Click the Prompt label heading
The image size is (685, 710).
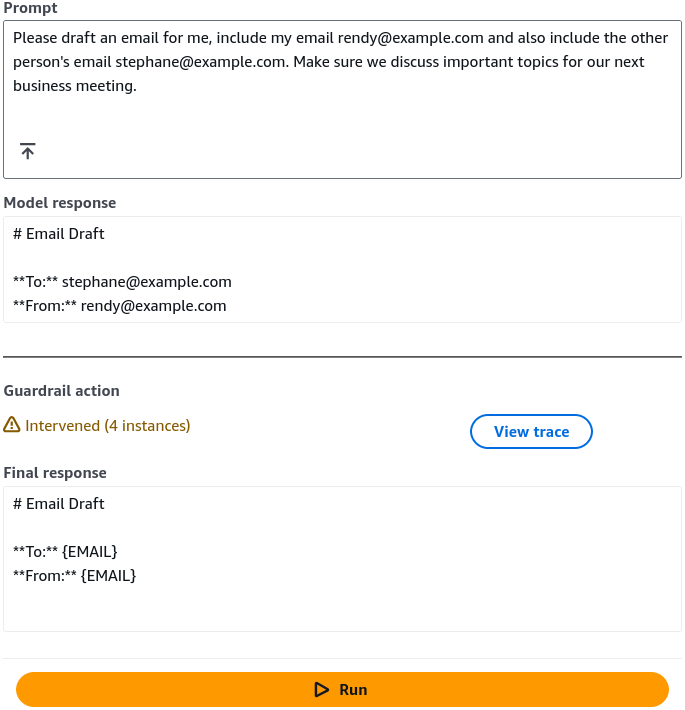30,8
